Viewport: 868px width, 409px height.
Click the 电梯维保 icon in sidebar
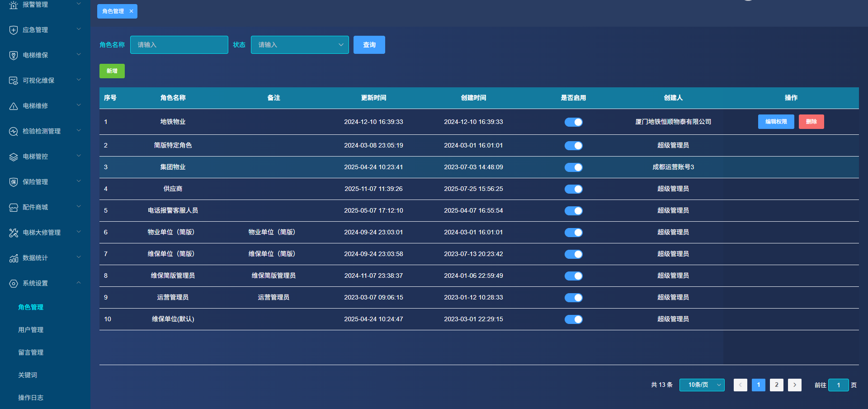14,55
